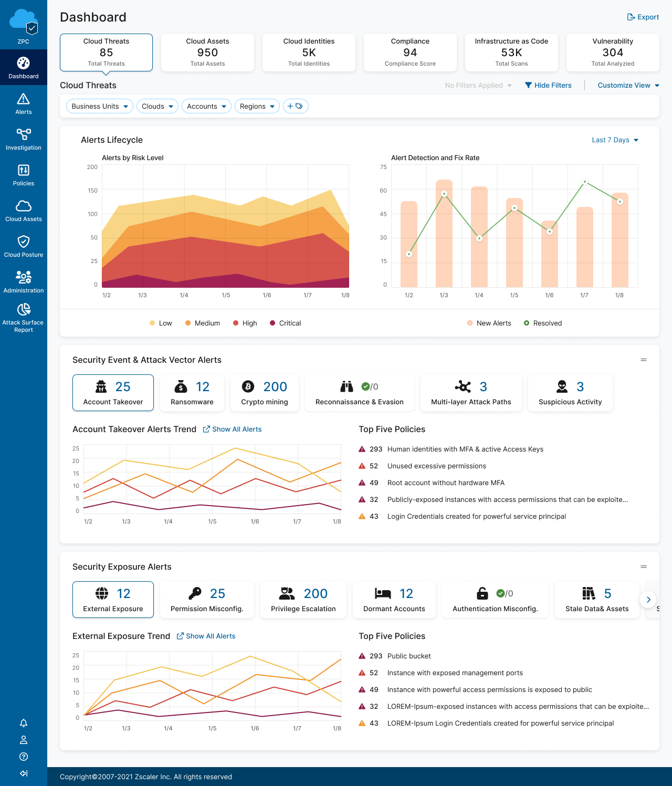Expand the Business Units dropdown
The width and height of the screenshot is (672, 786).
pos(99,106)
